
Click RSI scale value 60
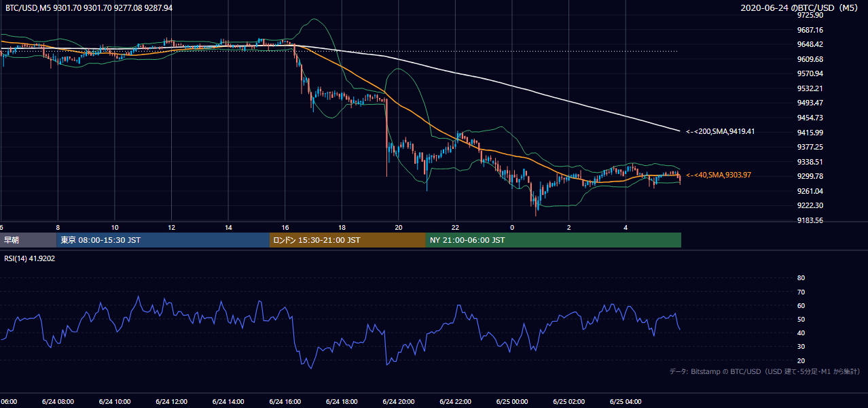click(x=801, y=305)
